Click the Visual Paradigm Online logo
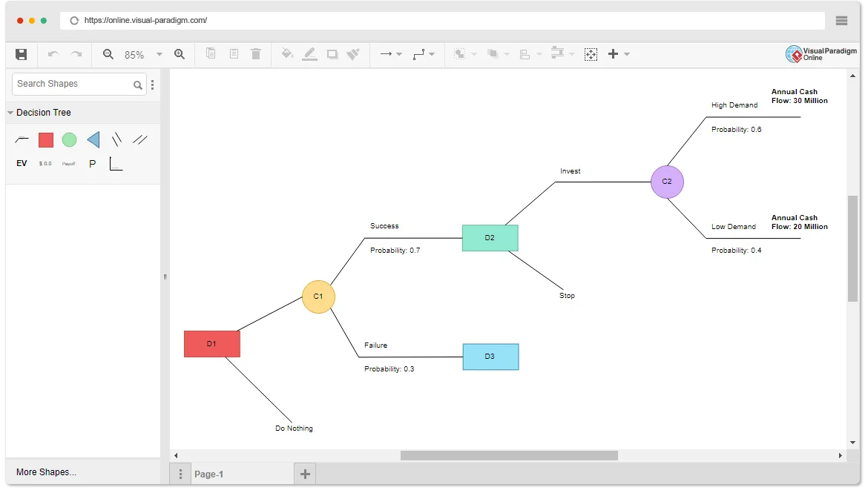This screenshot has width=868, height=493. coord(821,53)
